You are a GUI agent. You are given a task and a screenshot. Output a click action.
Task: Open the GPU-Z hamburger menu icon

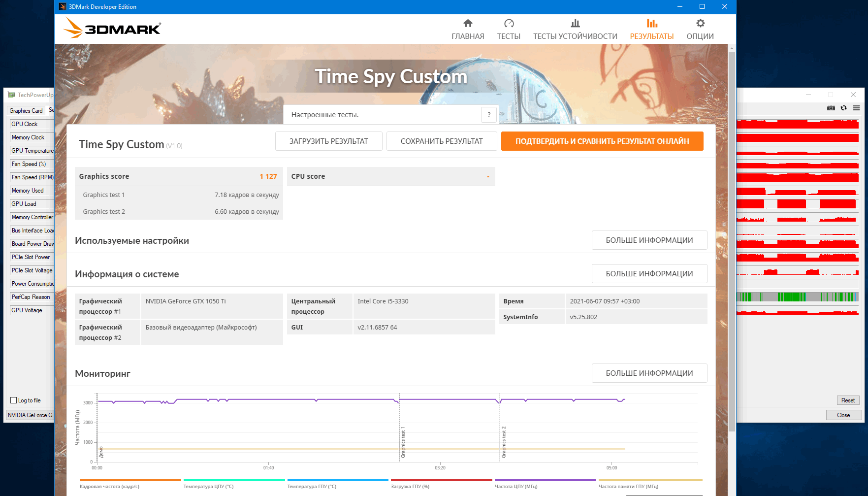tap(856, 108)
